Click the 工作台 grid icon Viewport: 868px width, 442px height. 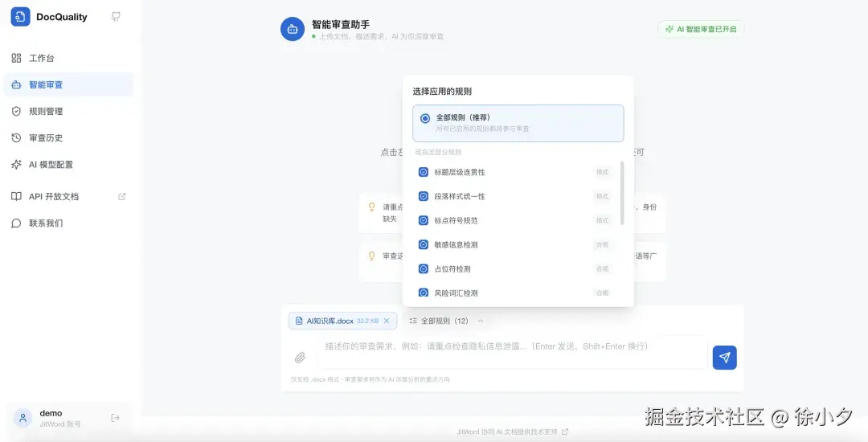[17, 58]
